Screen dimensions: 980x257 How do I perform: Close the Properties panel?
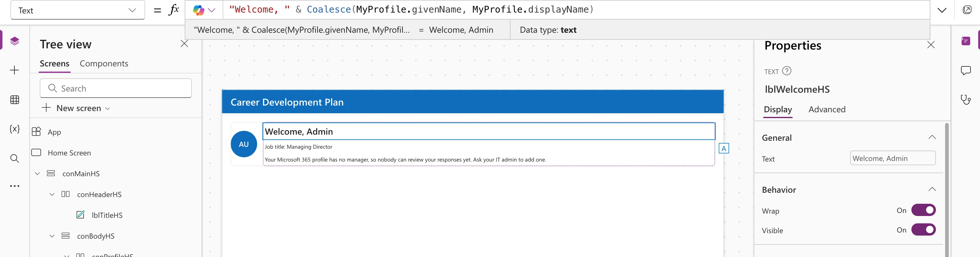tap(931, 45)
